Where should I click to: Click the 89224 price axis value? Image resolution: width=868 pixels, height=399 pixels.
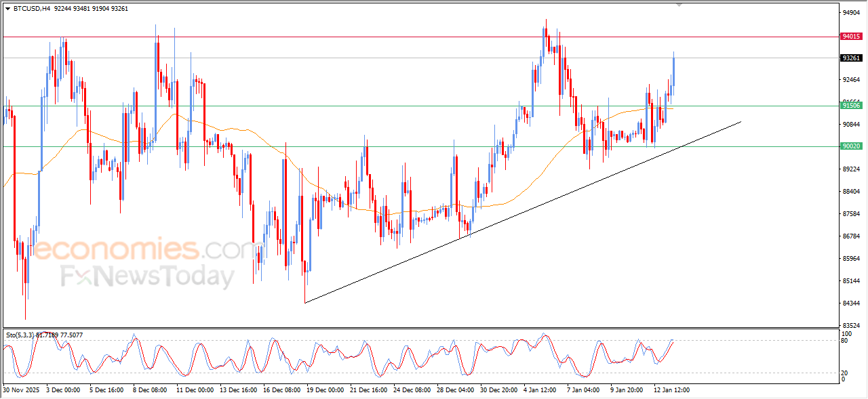(851, 169)
